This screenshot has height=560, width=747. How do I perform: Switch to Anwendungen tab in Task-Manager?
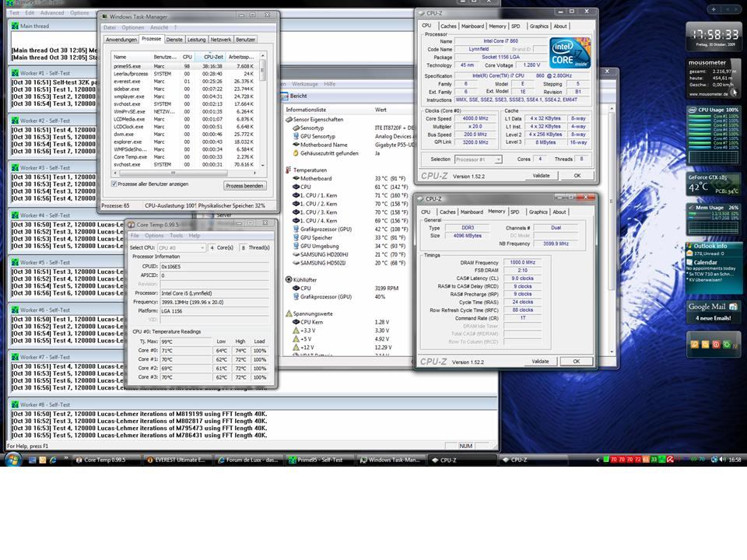[121, 40]
